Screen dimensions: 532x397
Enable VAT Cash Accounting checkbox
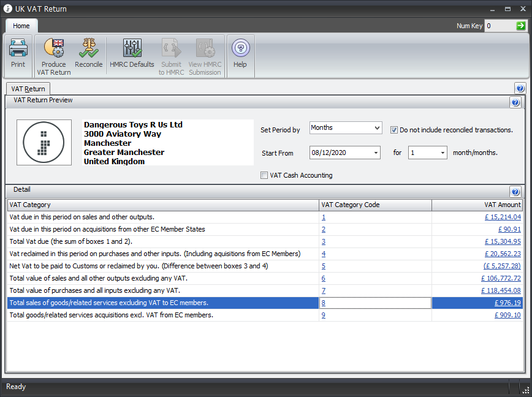[264, 175]
